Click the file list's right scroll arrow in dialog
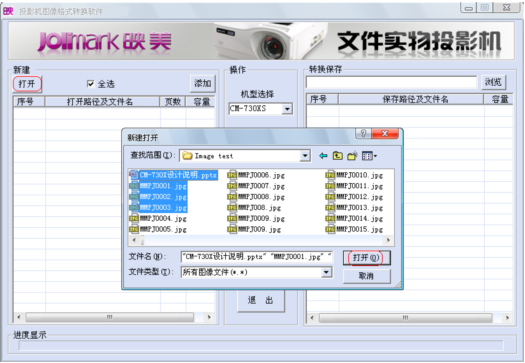Viewport: 525px width, 363px height. coord(388,240)
